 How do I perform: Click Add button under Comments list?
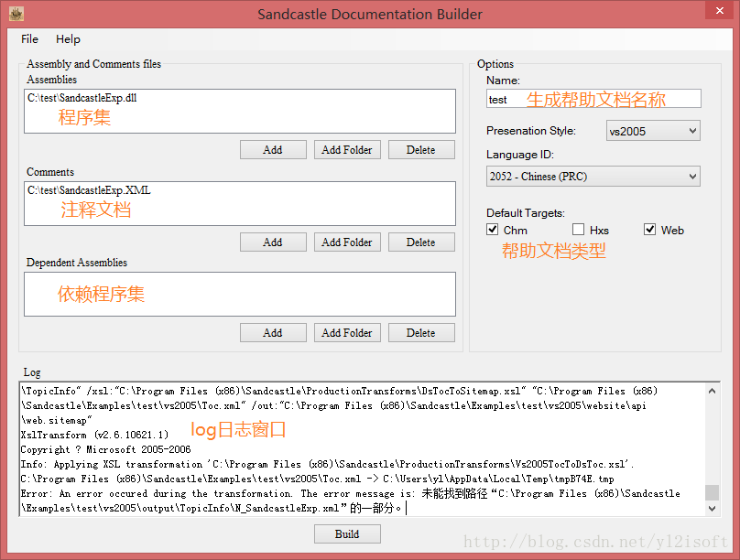(x=273, y=242)
